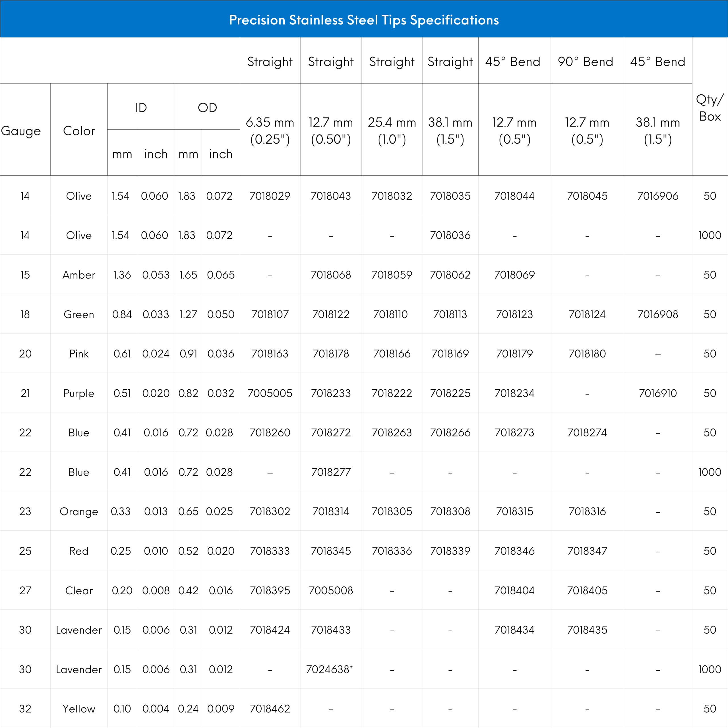728x728 pixels.
Task: Click the 6.35 mm (0.25") header cell
Action: coord(270,130)
